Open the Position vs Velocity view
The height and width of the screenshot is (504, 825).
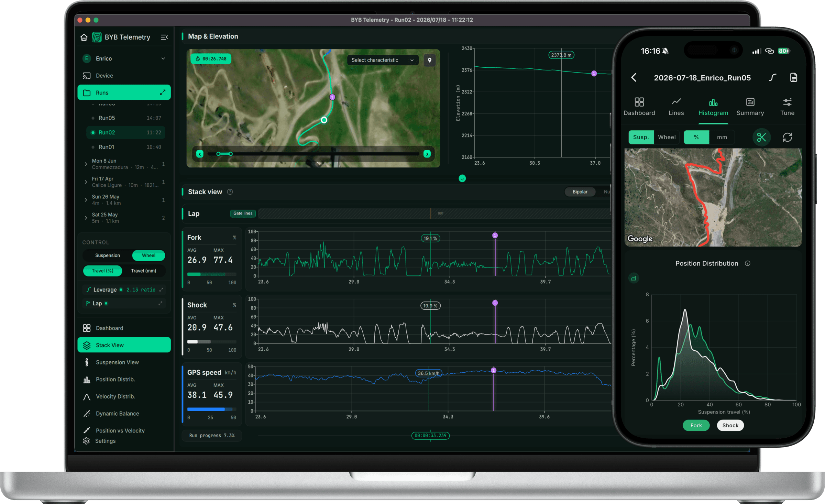pyautogui.click(x=124, y=430)
